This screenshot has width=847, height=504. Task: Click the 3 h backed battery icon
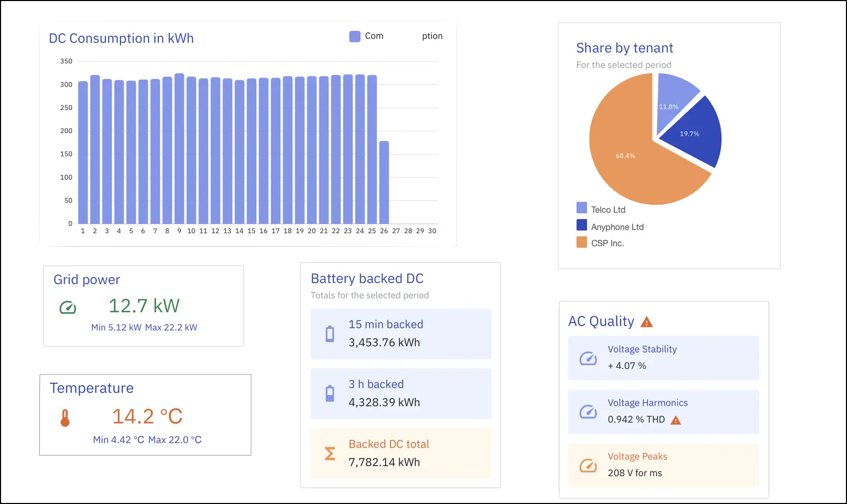click(x=330, y=393)
